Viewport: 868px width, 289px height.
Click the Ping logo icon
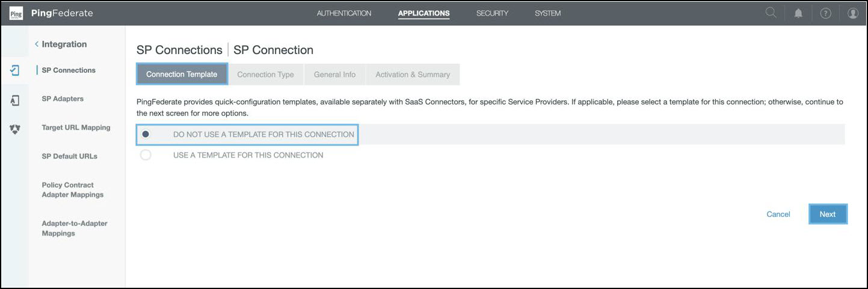[16, 13]
